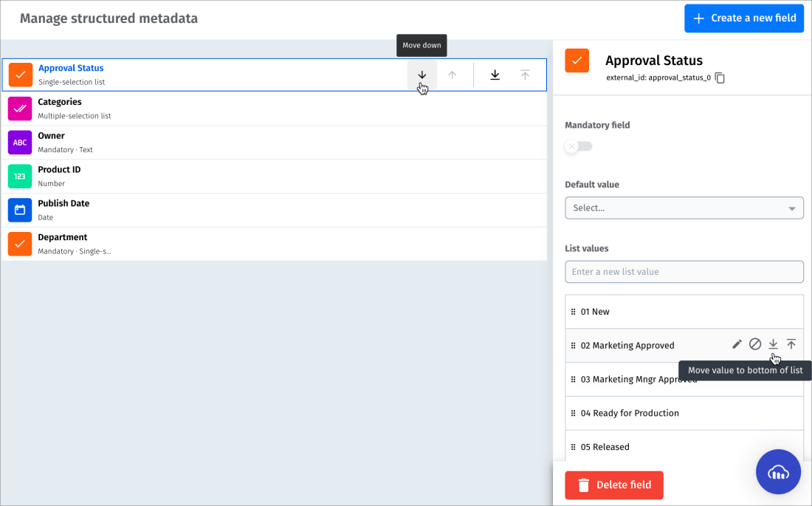Edit the 02 Marketing Approved value
Image resolution: width=812 pixels, height=506 pixels.
tap(737, 344)
